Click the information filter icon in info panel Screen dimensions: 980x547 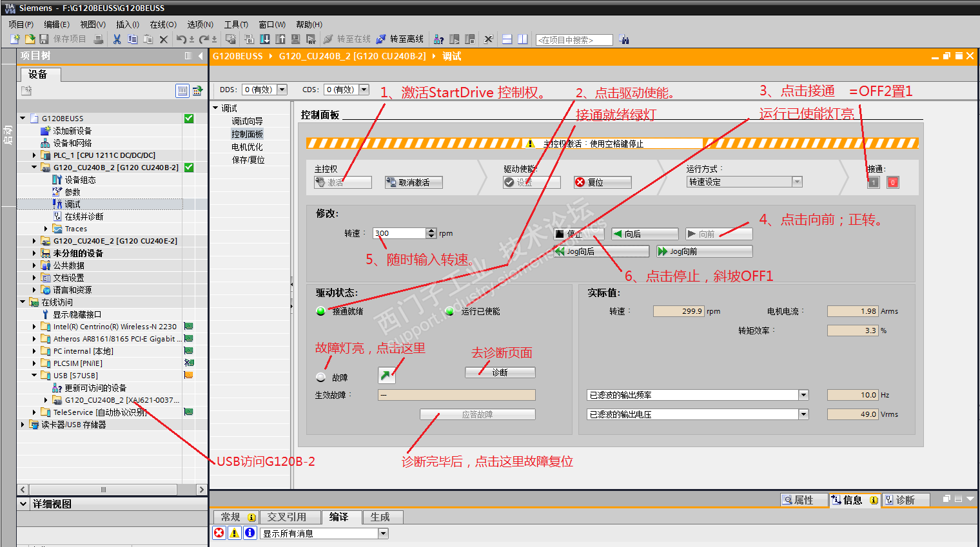250,533
